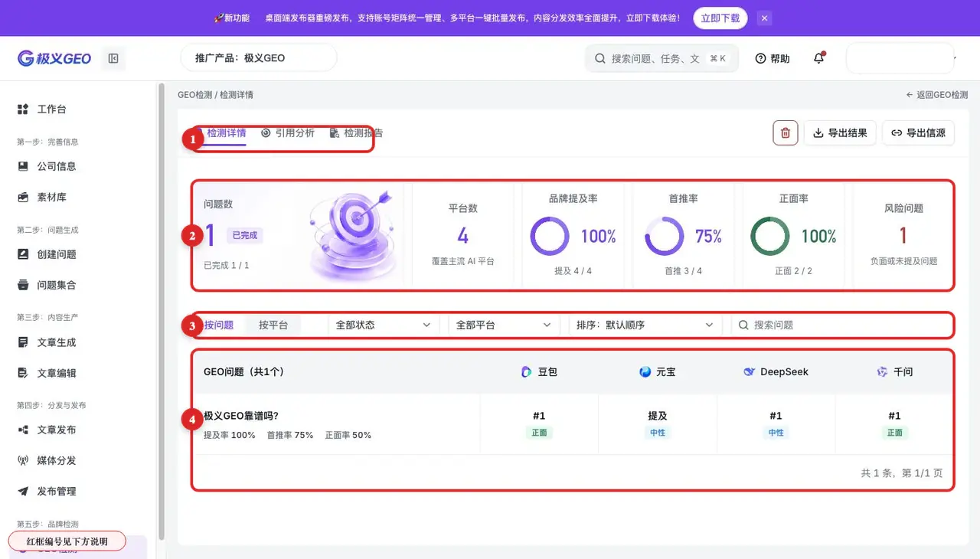Click the 文章生成 sidebar icon
980x559 pixels.
click(x=23, y=342)
